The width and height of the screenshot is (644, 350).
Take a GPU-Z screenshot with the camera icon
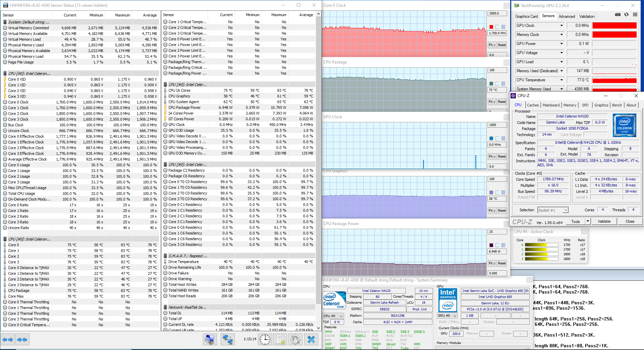(618, 15)
